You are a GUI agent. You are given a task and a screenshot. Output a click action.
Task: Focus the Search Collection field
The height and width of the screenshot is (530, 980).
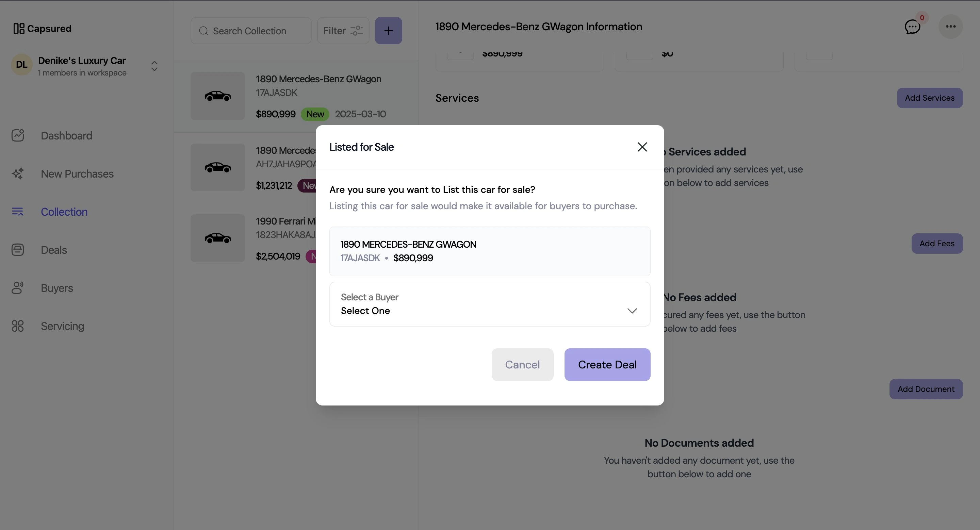tap(251, 30)
